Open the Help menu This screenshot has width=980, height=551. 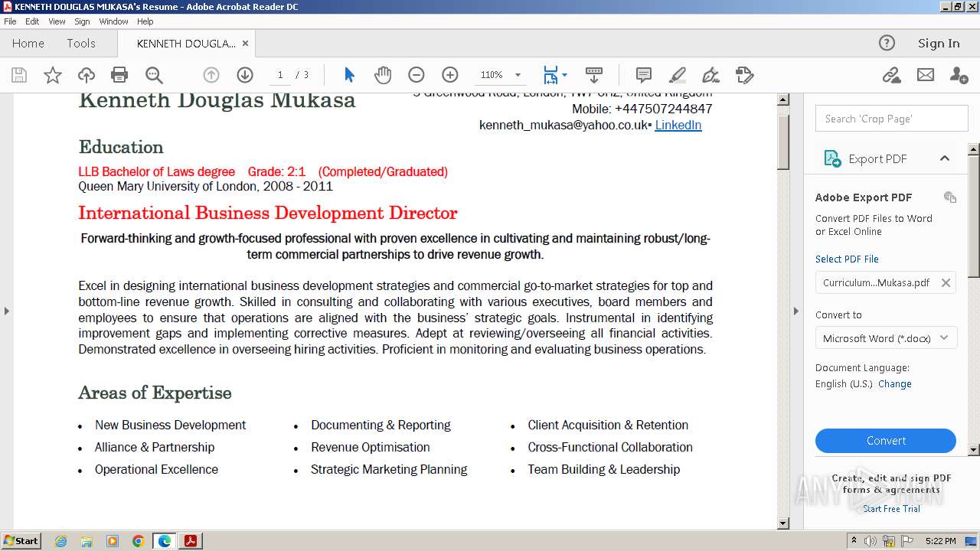pos(145,21)
